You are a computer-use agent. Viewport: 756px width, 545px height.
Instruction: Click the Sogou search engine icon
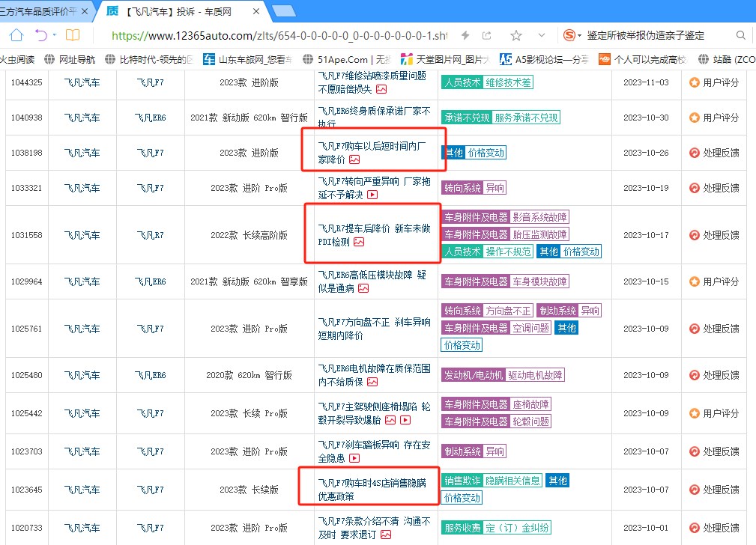coord(569,35)
